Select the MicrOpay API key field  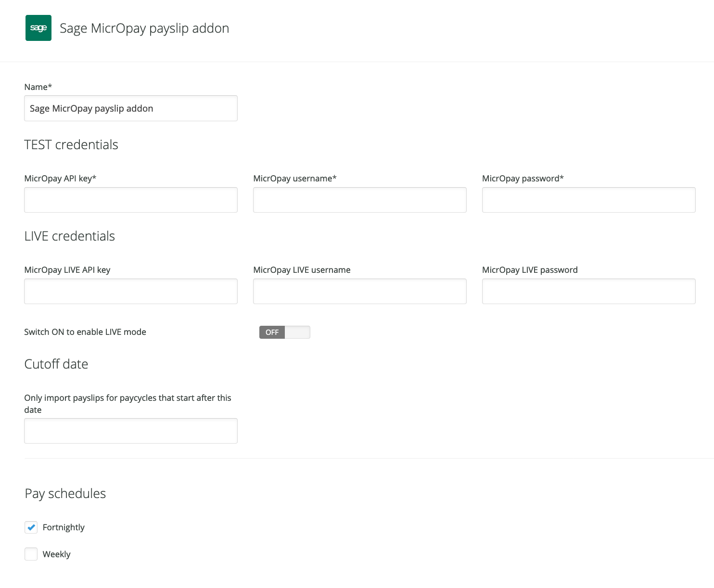[130, 200]
